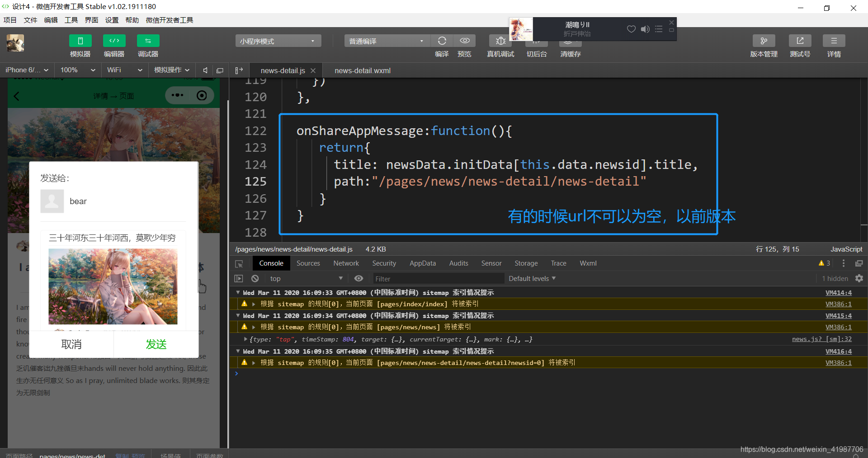Toggle the 模拟器 simulator panel button

(x=80, y=41)
